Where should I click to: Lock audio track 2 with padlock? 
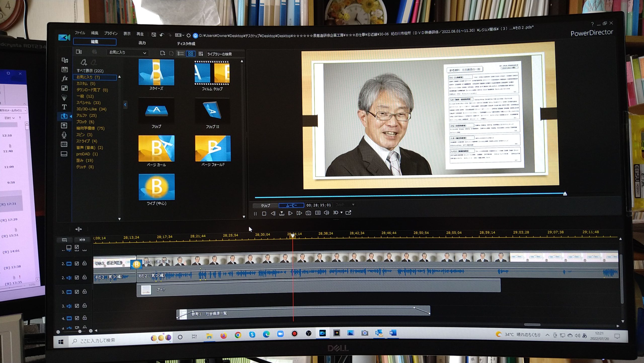pos(85,277)
